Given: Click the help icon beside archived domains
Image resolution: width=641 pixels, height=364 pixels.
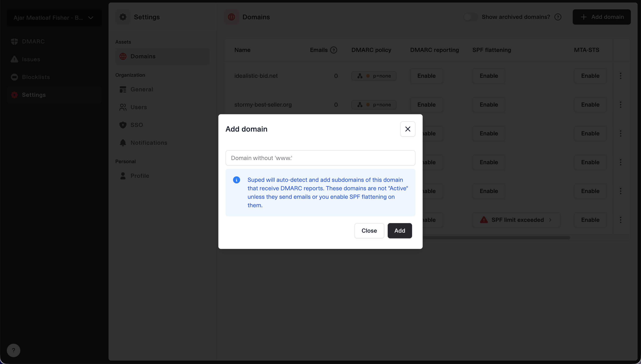Looking at the screenshot, I should point(558,17).
